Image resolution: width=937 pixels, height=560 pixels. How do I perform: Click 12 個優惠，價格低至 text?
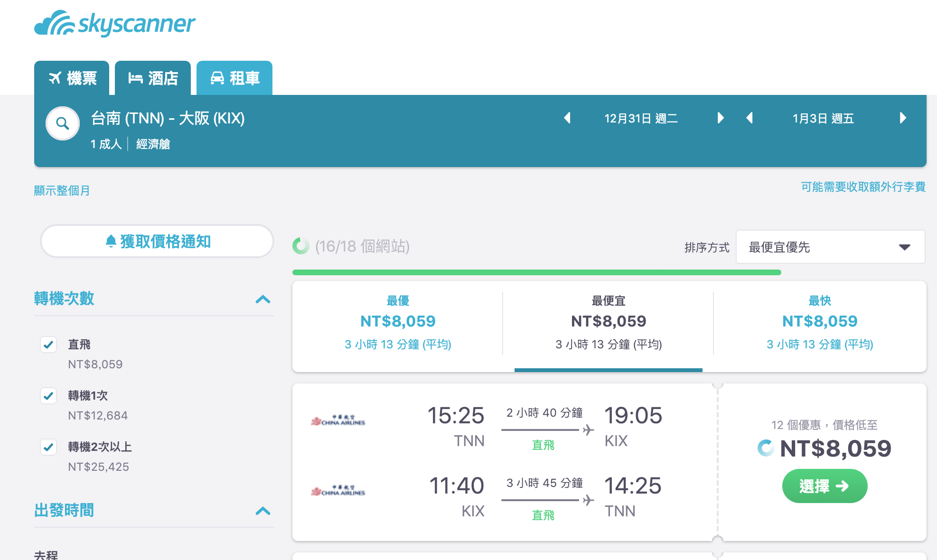click(825, 425)
